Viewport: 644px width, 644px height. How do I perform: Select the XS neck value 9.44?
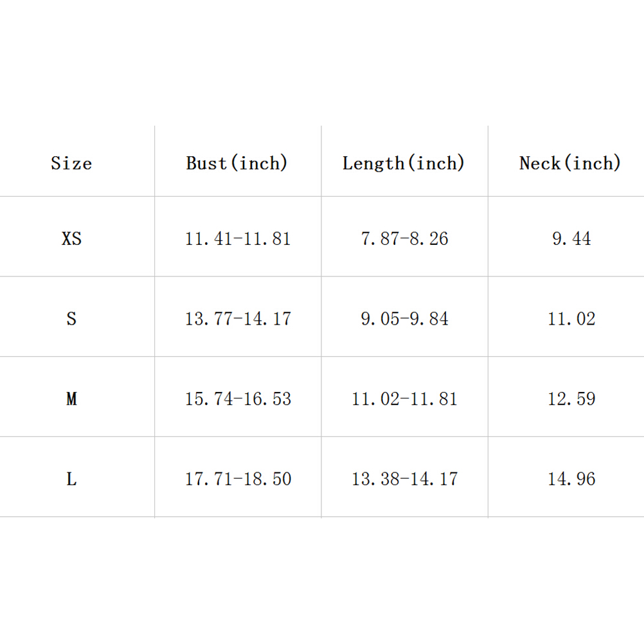point(571,239)
